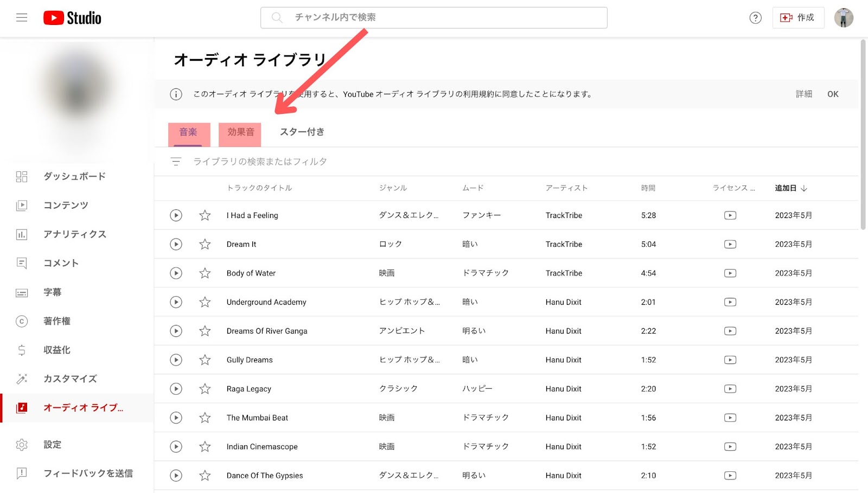Viewport: 868px width, 493px height.
Task: Focus the ライブラリの検索またはフィルタ field
Action: click(260, 162)
